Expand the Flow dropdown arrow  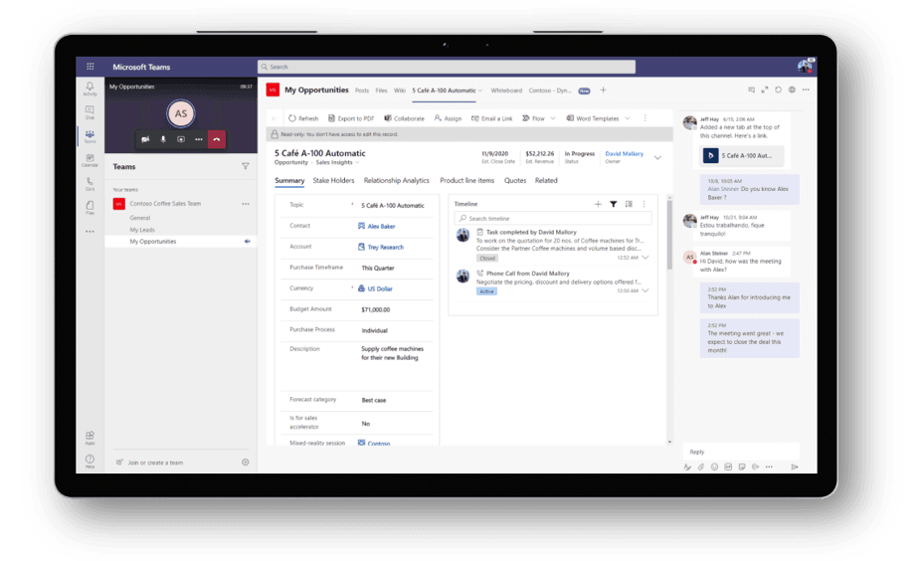tap(552, 118)
